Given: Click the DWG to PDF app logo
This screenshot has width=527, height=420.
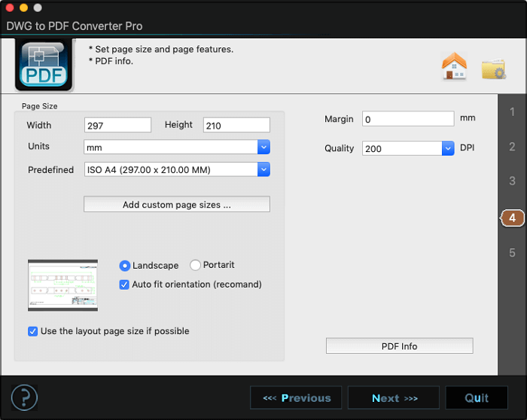Looking at the screenshot, I should [x=44, y=65].
